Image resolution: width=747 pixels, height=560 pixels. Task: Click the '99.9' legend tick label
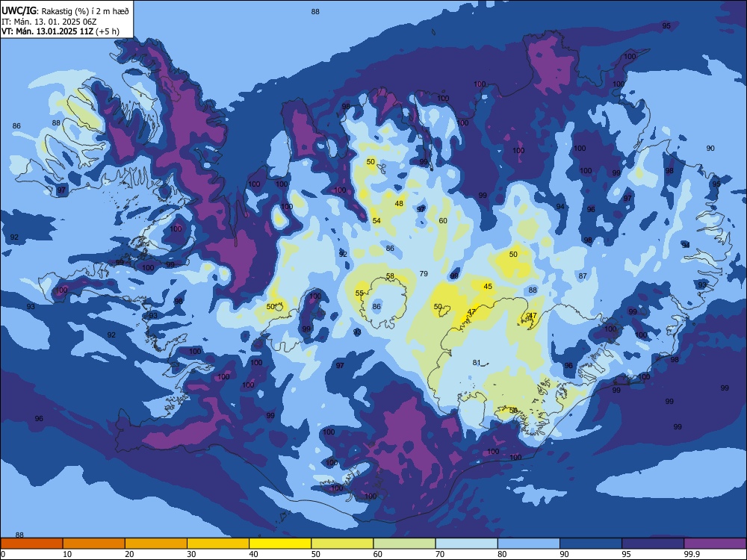click(x=691, y=554)
